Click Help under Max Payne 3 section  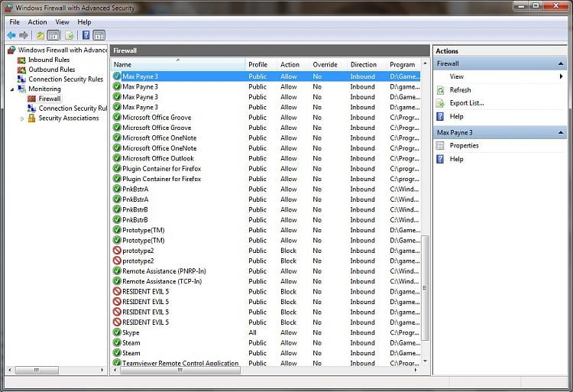tap(456, 159)
